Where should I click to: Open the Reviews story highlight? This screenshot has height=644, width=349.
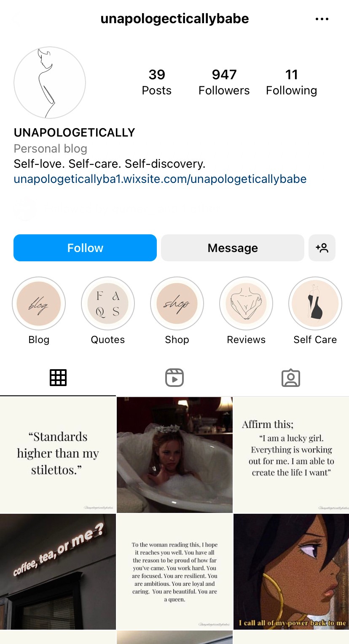pyautogui.click(x=246, y=303)
